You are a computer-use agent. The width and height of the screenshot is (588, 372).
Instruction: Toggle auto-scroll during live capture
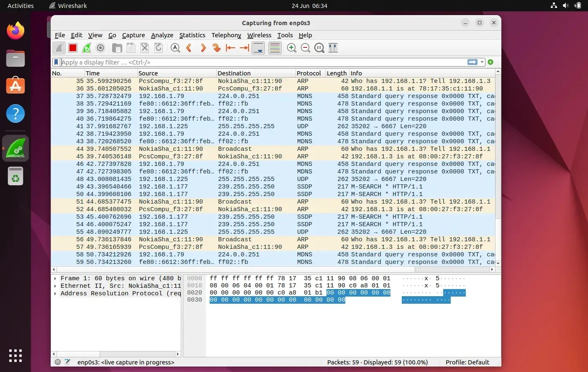(258, 48)
